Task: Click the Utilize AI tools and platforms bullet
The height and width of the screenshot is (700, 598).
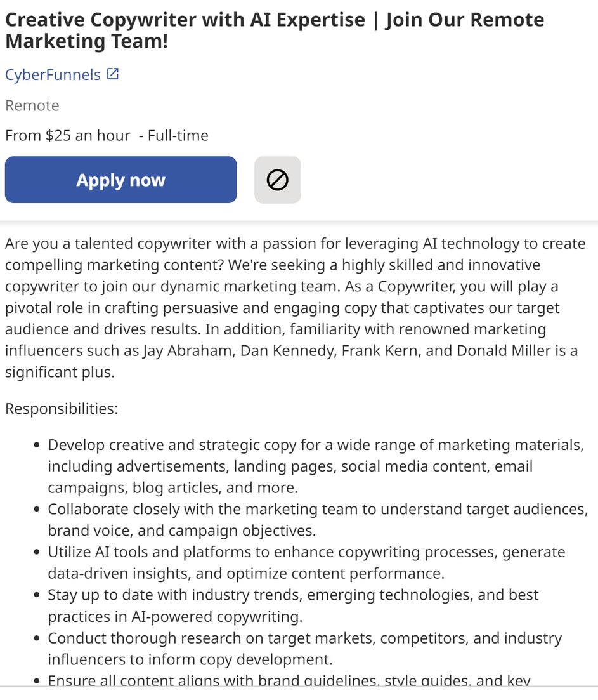Action: [x=306, y=563]
